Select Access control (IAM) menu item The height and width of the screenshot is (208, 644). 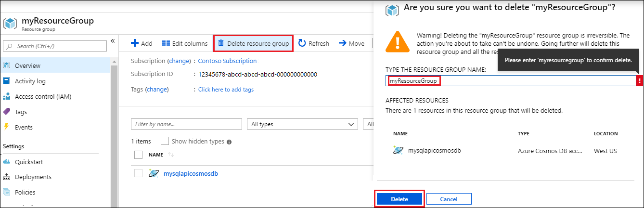43,96
